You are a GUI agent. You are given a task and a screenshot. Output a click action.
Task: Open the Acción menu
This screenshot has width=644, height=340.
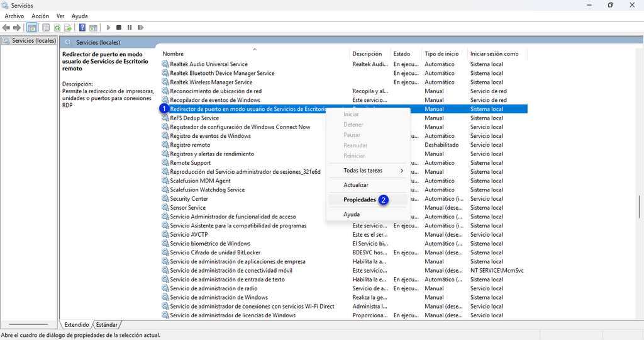(40, 16)
